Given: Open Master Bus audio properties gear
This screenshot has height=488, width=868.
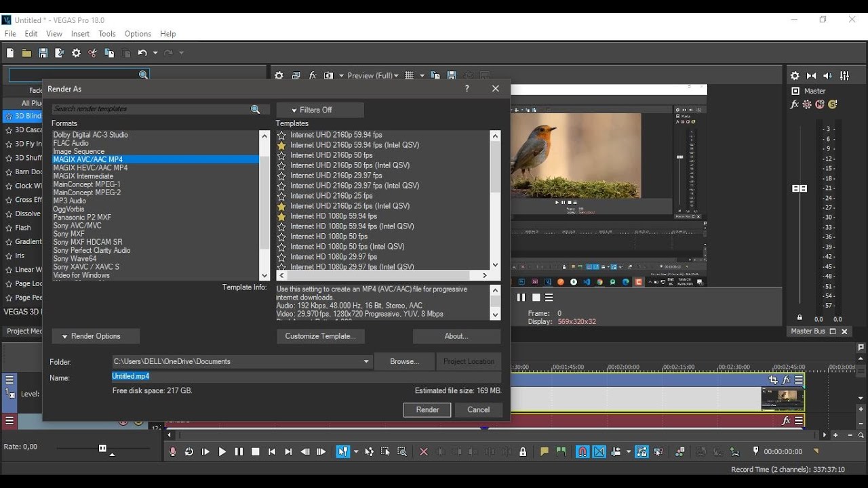Looking at the screenshot, I should (795, 76).
